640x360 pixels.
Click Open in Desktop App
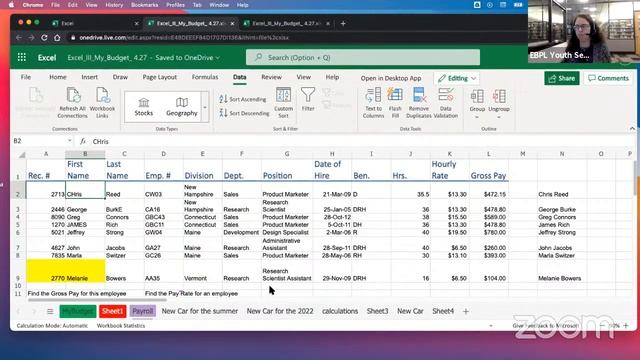pyautogui.click(x=391, y=78)
